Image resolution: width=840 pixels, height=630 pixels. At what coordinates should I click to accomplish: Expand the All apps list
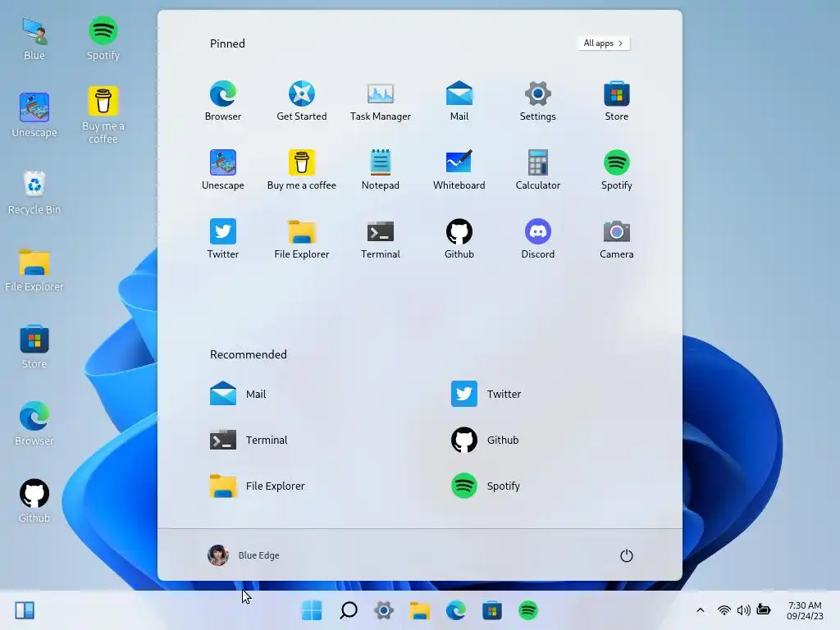[603, 43]
